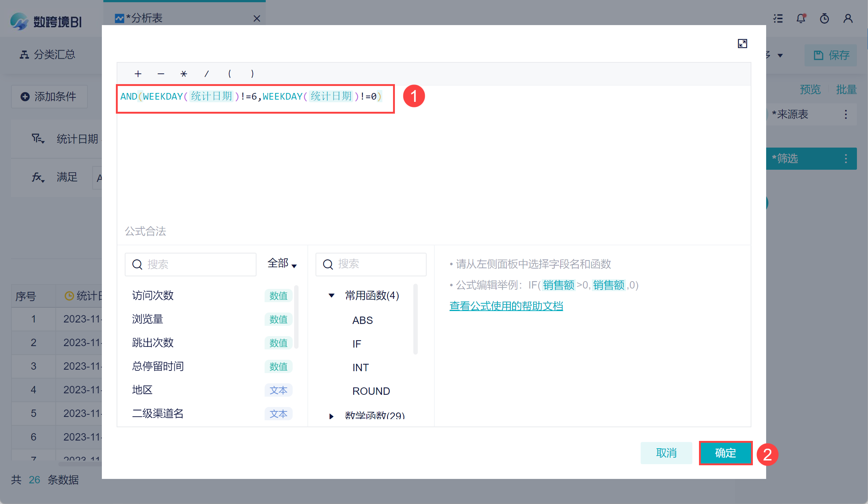Viewport: 868px width, 504px height.
Task: Open notifications bell icon
Action: [801, 18]
